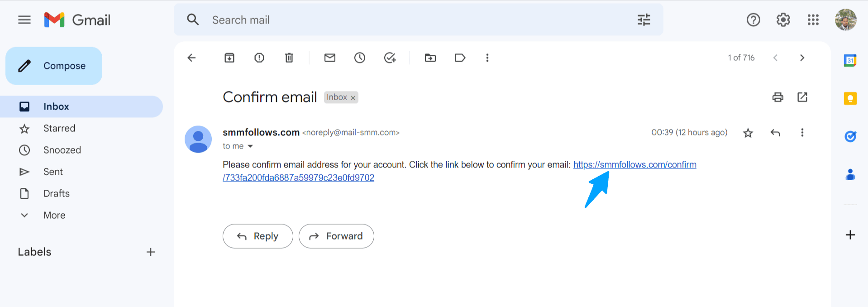Open advanced search options

(x=644, y=19)
